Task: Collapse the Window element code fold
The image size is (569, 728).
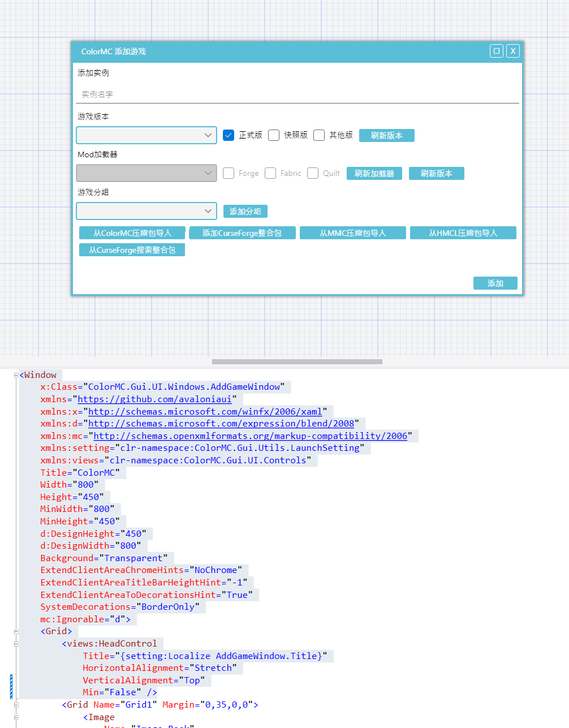Action: point(16,374)
